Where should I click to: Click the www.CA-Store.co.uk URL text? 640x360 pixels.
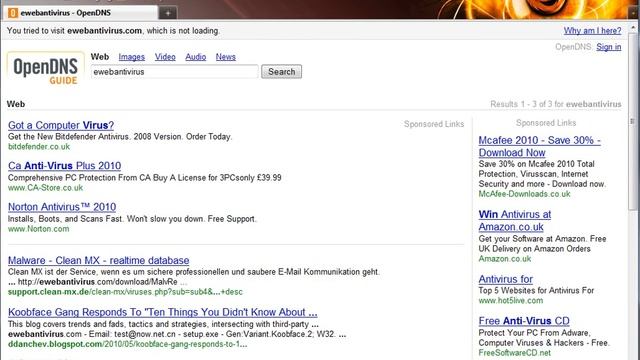[45, 188]
